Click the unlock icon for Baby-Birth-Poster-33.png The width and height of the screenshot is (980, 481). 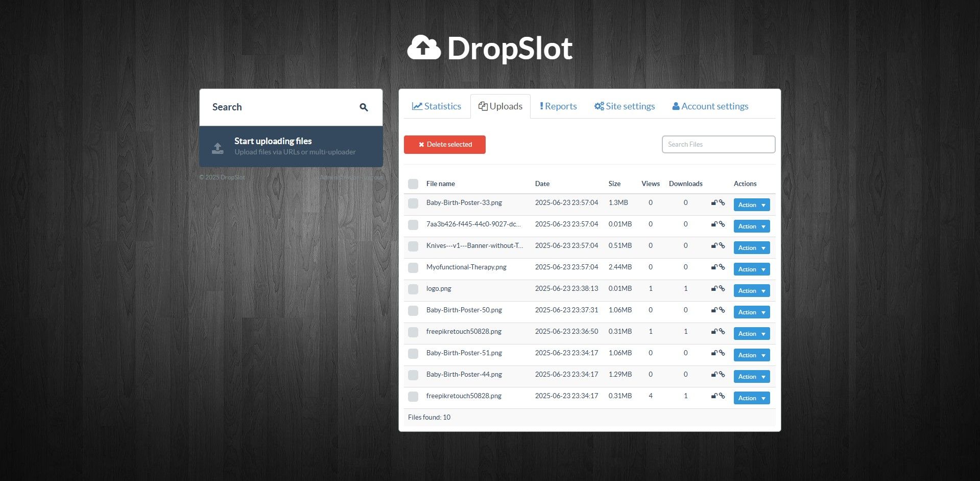click(714, 203)
